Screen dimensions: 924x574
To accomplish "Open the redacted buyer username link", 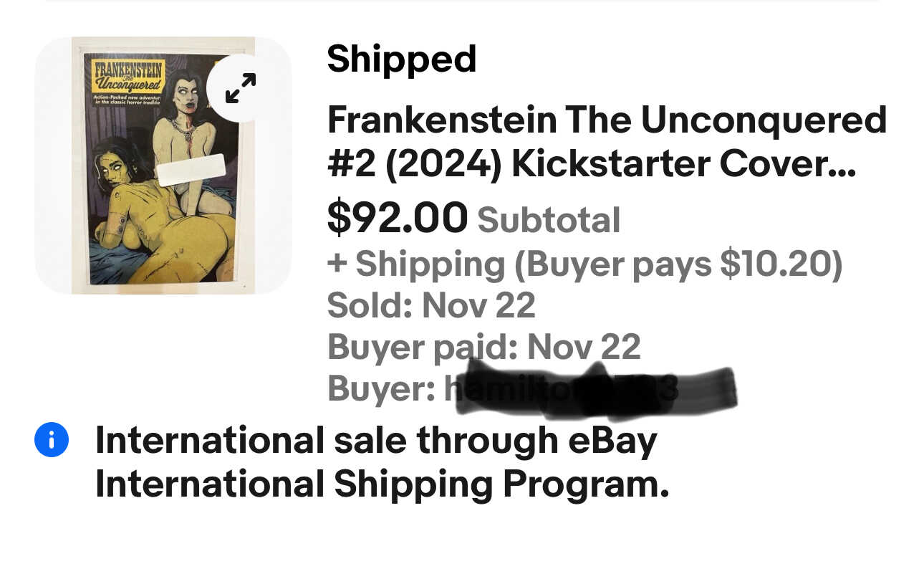I will coord(587,389).
